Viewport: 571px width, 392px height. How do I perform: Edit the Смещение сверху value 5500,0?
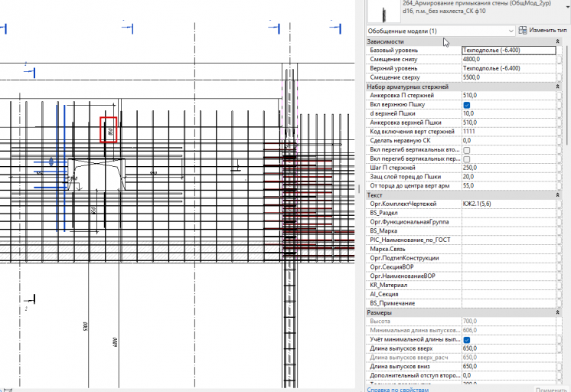click(x=509, y=77)
